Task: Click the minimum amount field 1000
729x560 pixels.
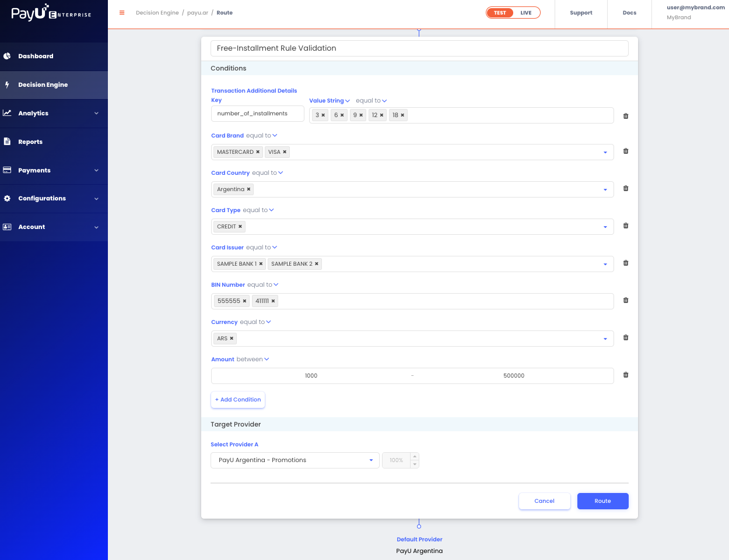Action: 311,376
